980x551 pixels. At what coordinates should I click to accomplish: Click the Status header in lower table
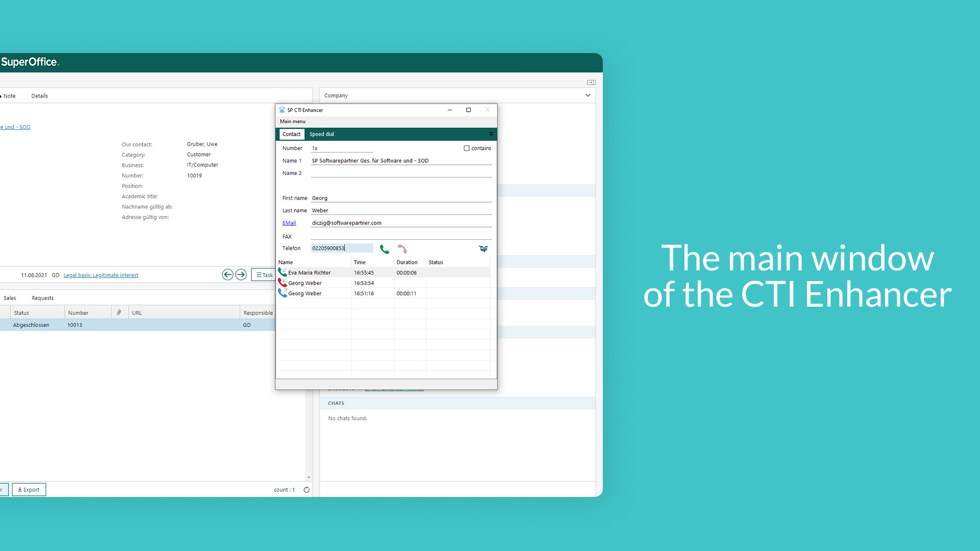click(37, 313)
